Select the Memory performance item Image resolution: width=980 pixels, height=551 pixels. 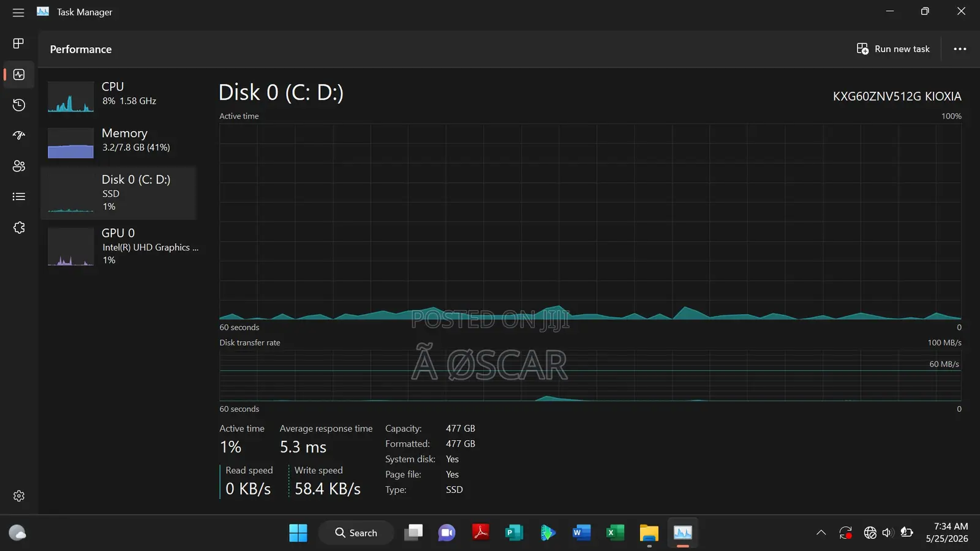click(x=119, y=143)
